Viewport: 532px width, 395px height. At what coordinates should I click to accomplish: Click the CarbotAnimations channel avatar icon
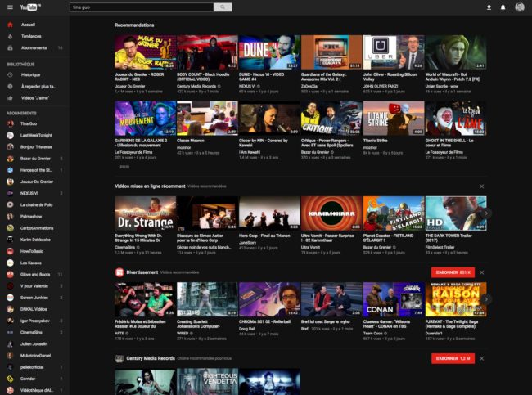(10, 228)
